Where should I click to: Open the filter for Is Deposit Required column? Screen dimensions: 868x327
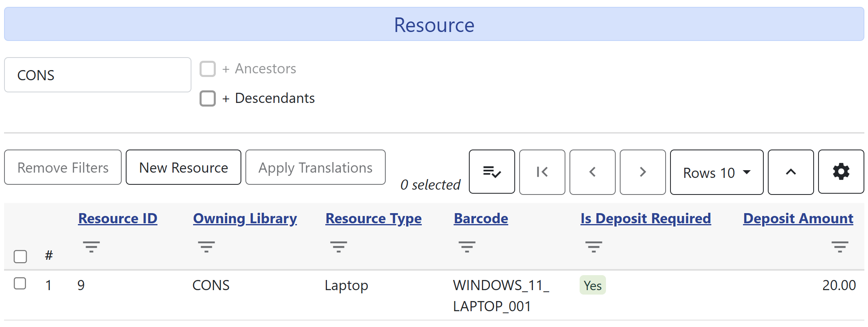pyautogui.click(x=594, y=246)
